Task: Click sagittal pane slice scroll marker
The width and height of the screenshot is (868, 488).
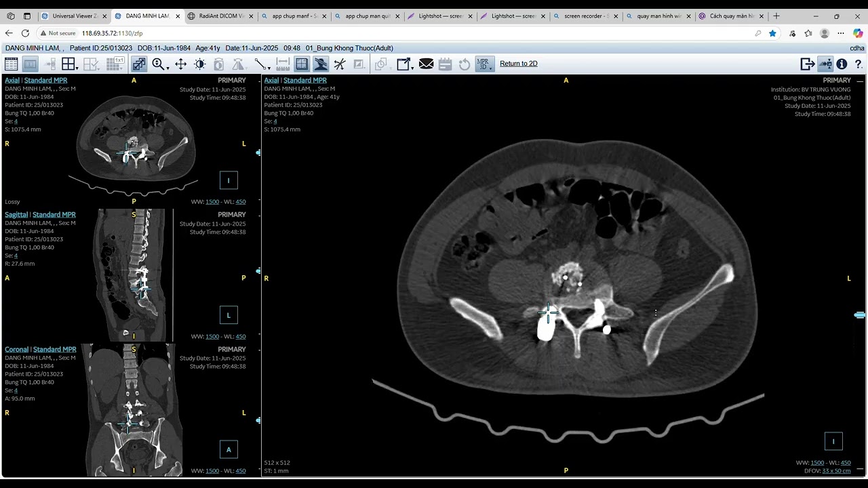Action: [x=258, y=271]
